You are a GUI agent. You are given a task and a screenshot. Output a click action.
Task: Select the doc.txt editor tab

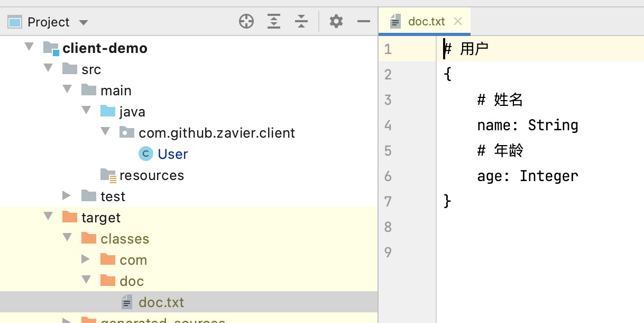tap(425, 21)
